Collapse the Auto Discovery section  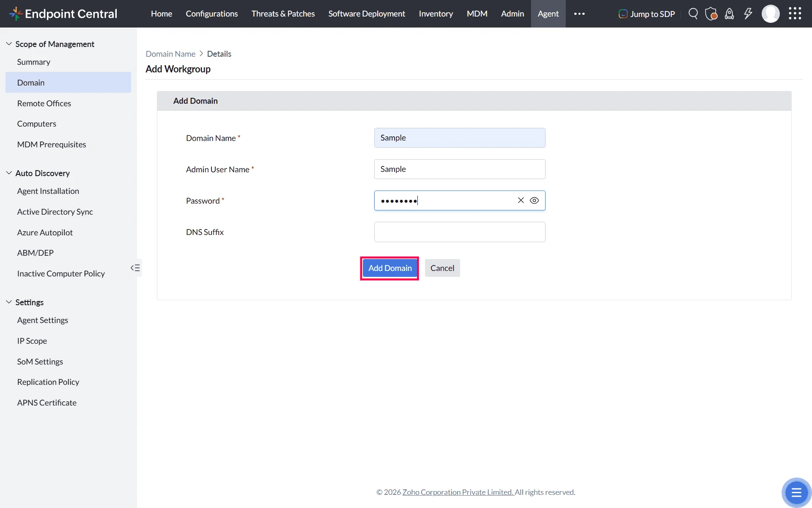click(x=9, y=173)
